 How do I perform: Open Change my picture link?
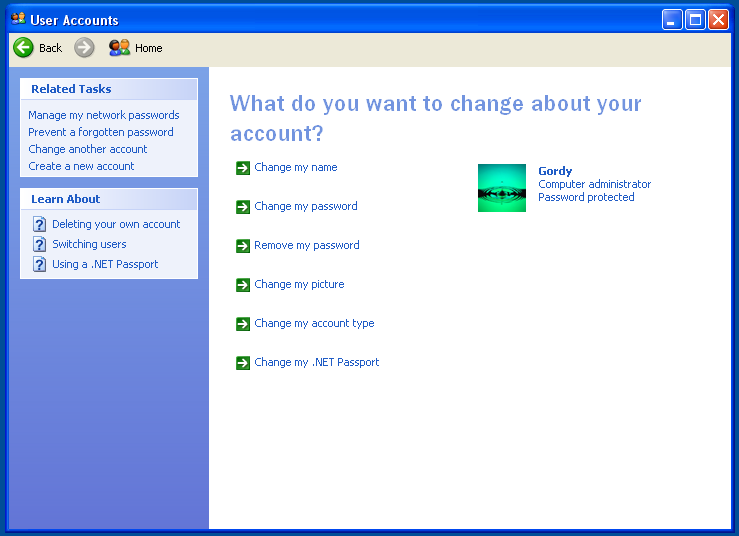[x=299, y=284]
